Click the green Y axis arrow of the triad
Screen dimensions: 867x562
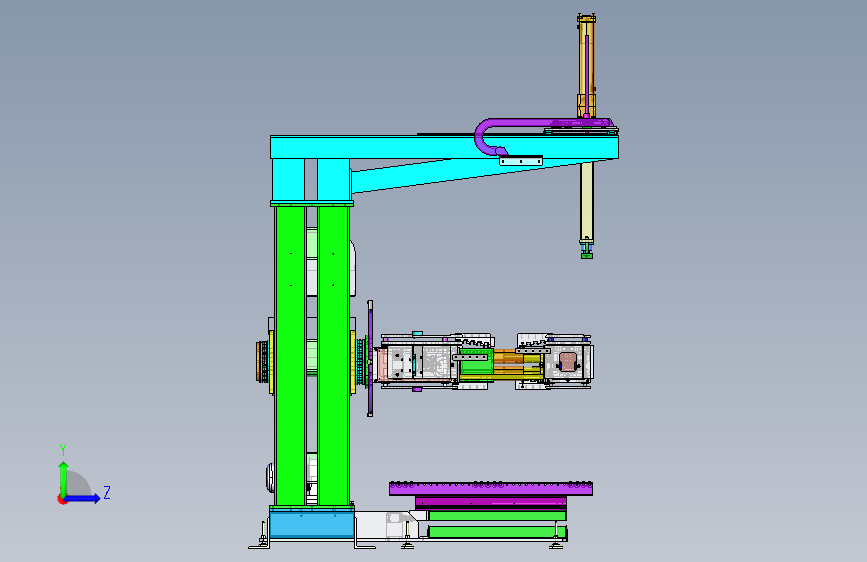click(x=63, y=478)
